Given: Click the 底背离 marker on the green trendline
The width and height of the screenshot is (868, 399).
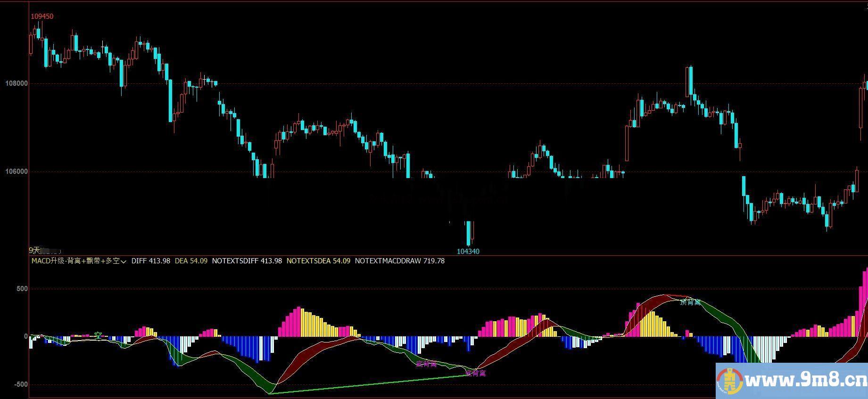Looking at the screenshot, I should point(475,374).
